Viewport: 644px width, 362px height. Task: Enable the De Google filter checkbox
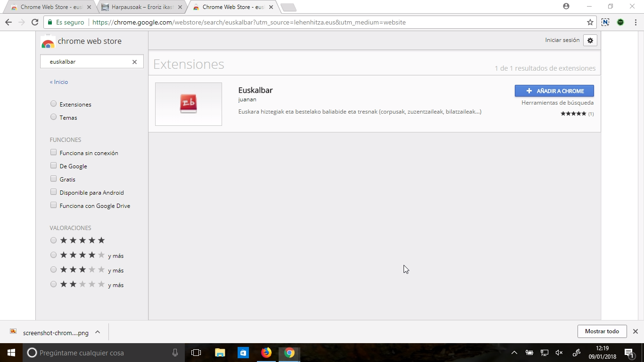coord(53,166)
